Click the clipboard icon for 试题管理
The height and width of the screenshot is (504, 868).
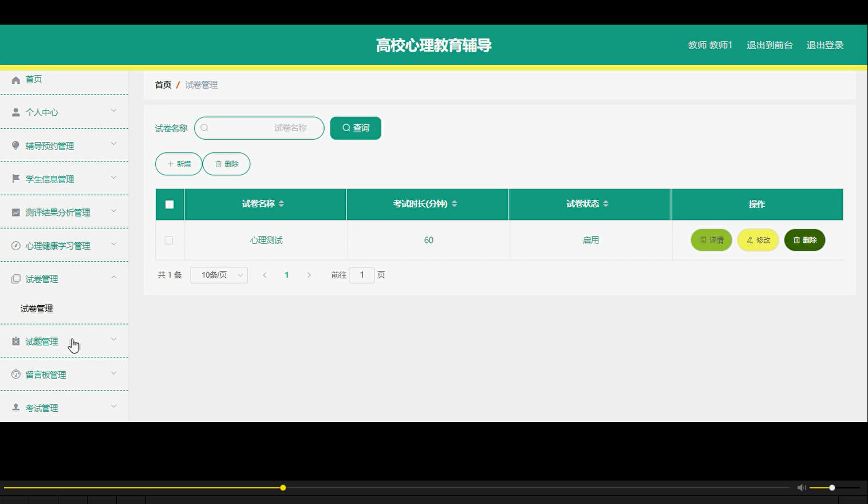[16, 341]
